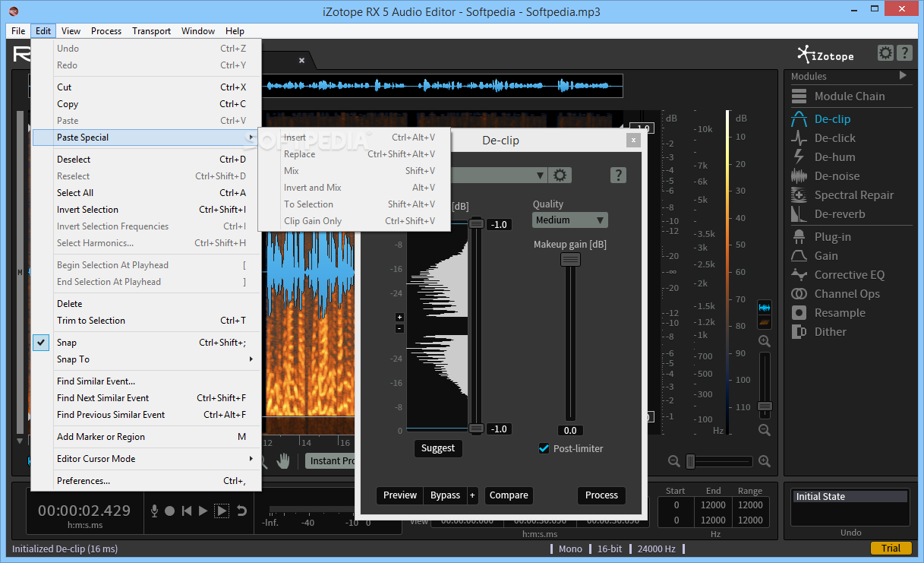Select Initial State in Undo history
Image resolution: width=924 pixels, height=563 pixels.
(x=850, y=496)
